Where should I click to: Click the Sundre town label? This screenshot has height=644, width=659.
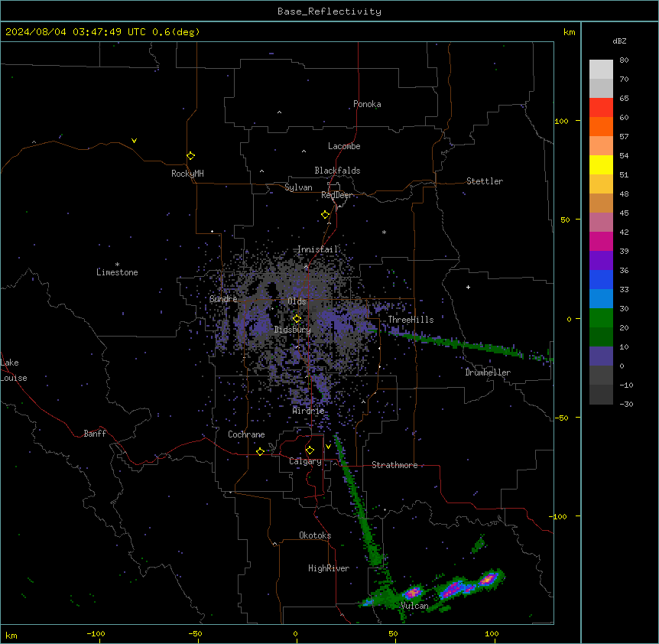(x=223, y=299)
